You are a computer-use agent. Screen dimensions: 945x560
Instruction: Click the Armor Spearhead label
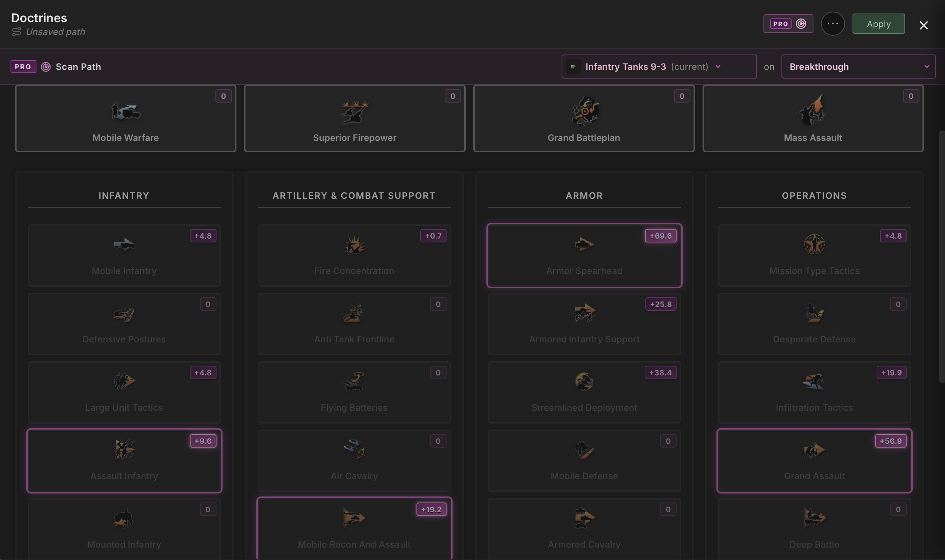584,271
